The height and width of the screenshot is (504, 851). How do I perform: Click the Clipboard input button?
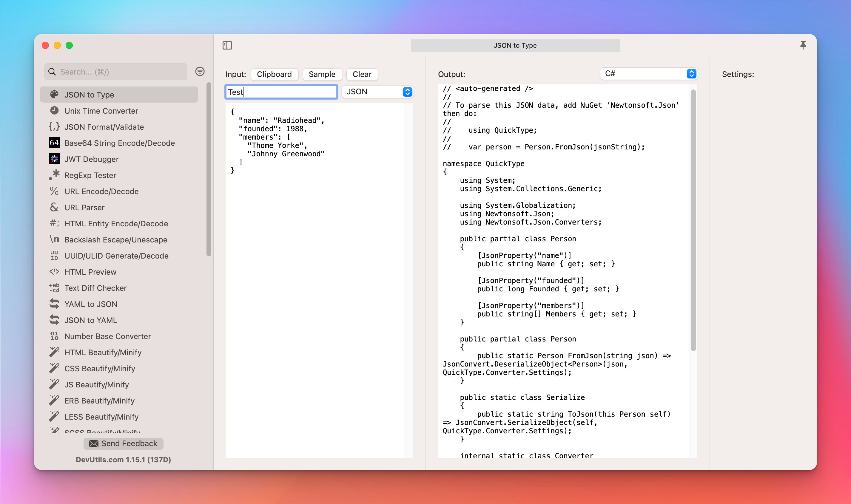(274, 74)
